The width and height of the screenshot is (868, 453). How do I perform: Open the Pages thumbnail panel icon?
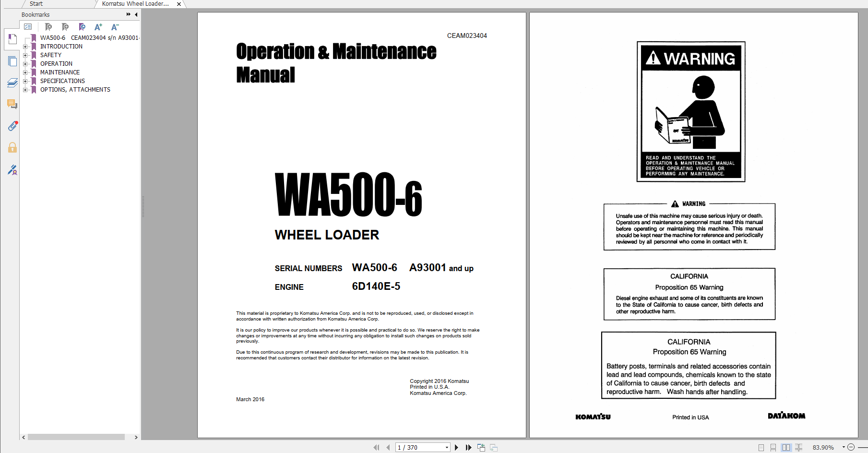point(12,61)
